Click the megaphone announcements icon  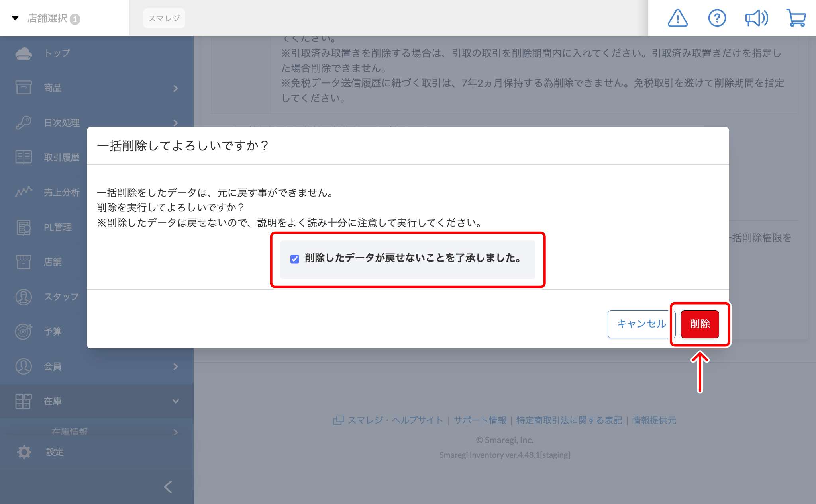pyautogui.click(x=756, y=18)
